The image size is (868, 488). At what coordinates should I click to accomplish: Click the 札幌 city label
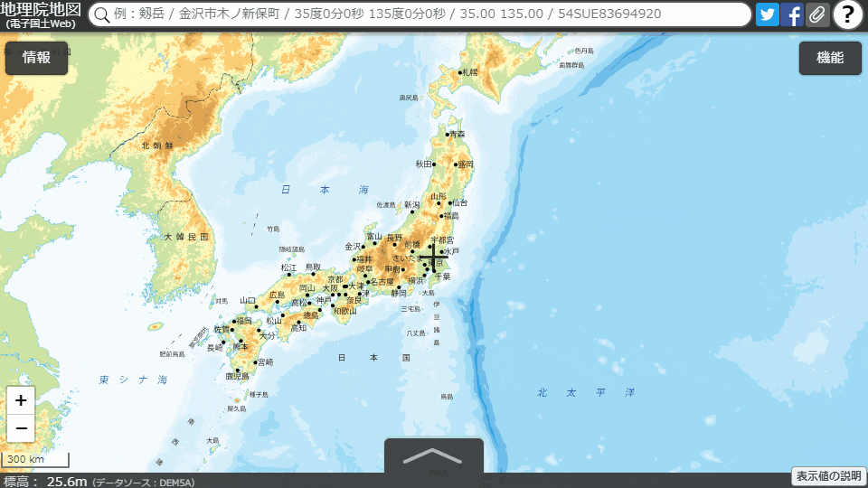click(470, 72)
